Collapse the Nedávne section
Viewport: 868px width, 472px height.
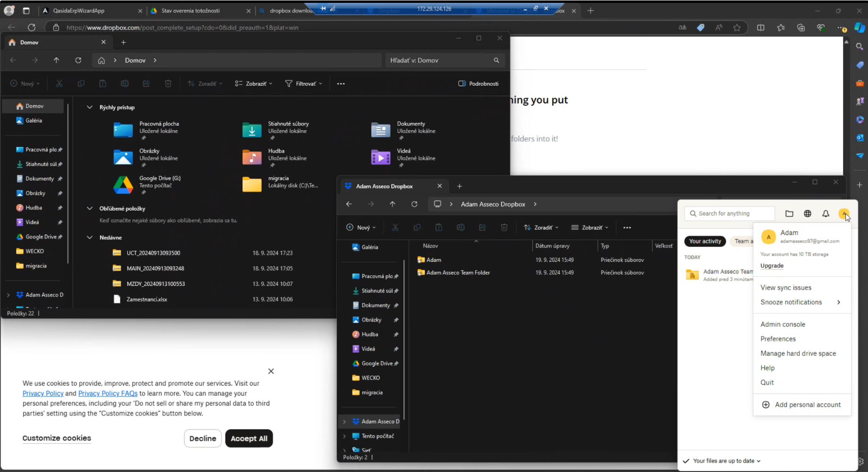pos(89,237)
